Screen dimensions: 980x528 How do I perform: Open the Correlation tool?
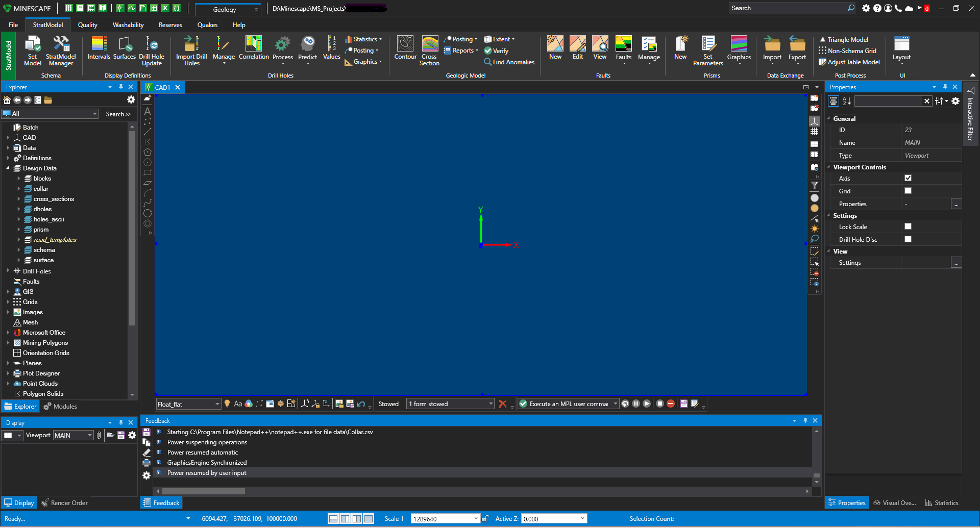254,47
